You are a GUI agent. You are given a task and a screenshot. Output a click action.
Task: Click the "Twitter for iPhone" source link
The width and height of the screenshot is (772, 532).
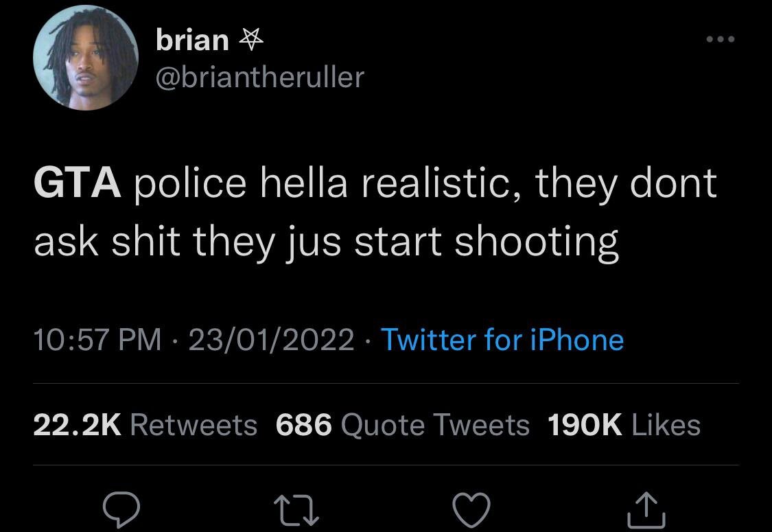(x=502, y=339)
